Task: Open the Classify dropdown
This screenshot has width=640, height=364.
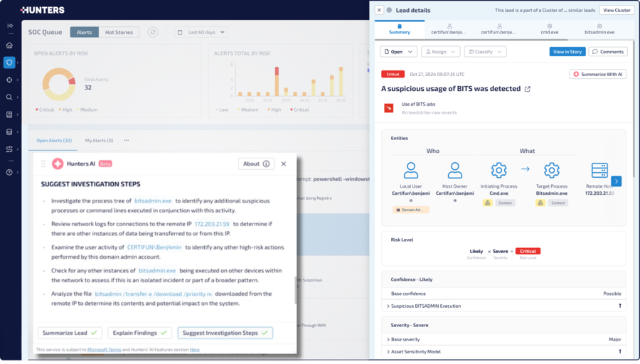Action: pos(485,52)
